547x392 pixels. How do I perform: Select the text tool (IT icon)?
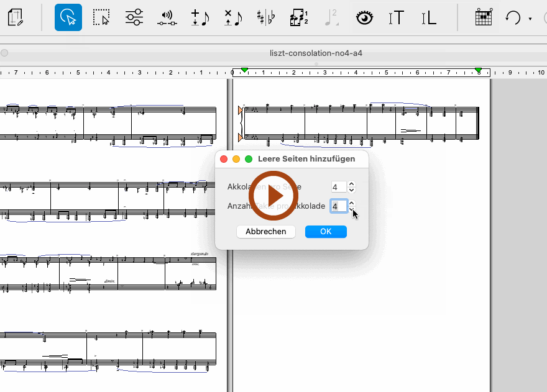point(396,17)
